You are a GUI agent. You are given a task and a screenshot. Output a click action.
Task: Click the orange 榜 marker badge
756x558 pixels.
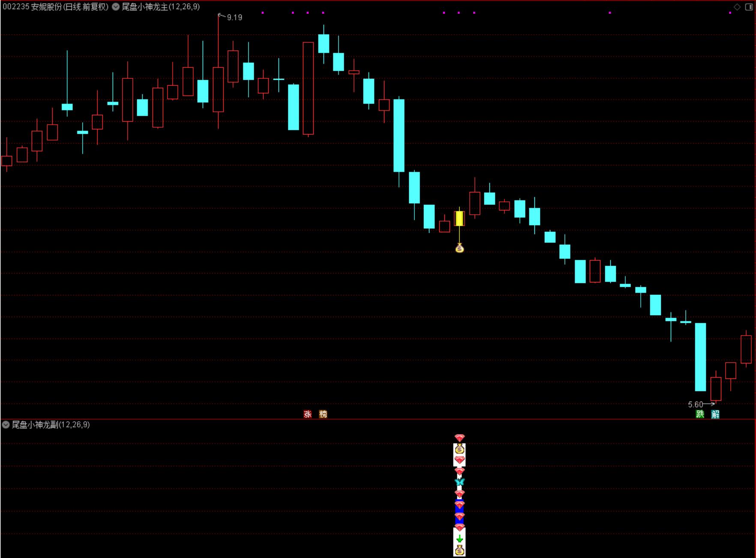[x=323, y=414]
